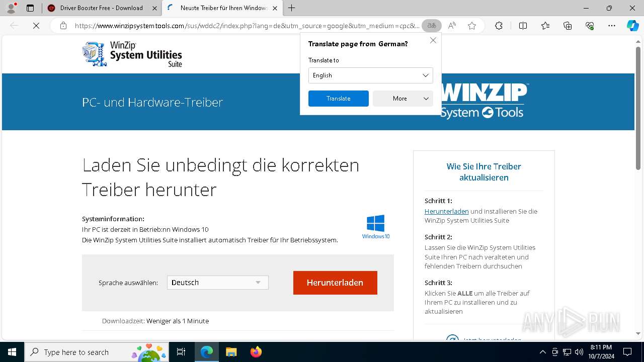Follow the Herunterladen link in Schritt 1
This screenshot has width=644, height=362.
click(x=447, y=211)
